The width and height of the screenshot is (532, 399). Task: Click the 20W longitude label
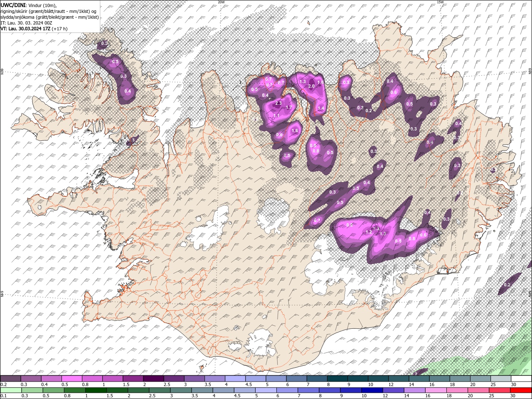221,2
